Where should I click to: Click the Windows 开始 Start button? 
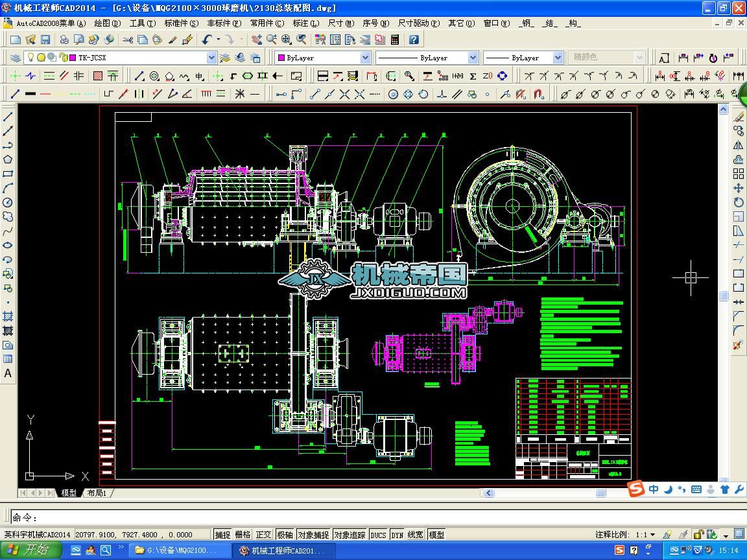click(x=30, y=550)
